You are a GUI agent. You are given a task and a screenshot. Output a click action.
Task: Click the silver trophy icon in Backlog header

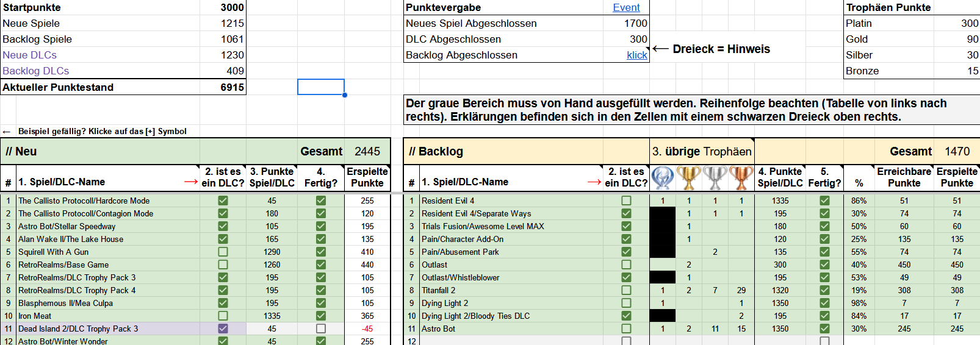tap(715, 177)
